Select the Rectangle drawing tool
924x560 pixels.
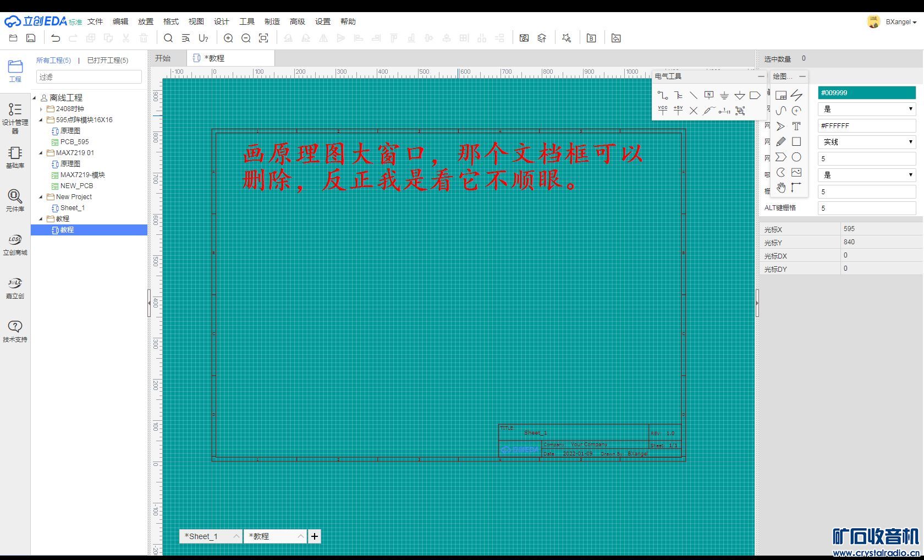[x=796, y=141]
